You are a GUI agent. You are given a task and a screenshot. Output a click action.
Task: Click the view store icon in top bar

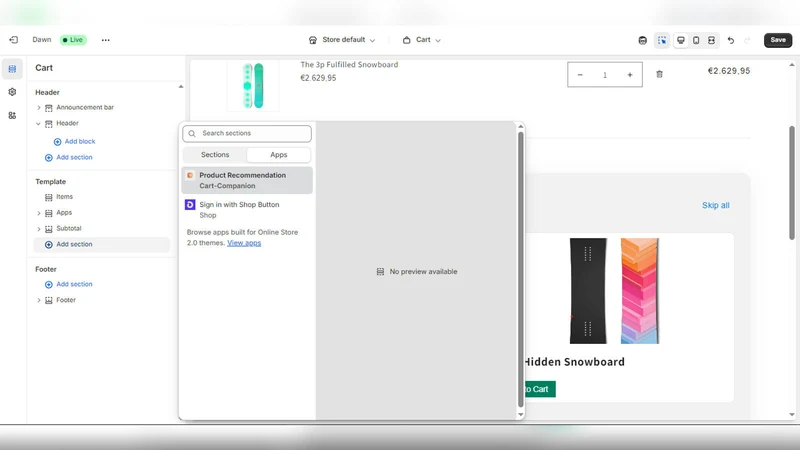click(643, 40)
